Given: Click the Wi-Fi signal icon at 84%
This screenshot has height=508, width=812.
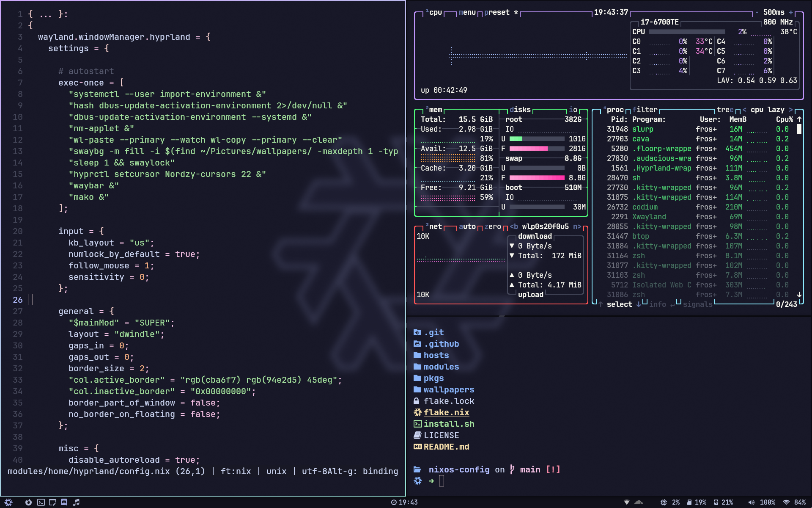Looking at the screenshot, I should pos(786,502).
